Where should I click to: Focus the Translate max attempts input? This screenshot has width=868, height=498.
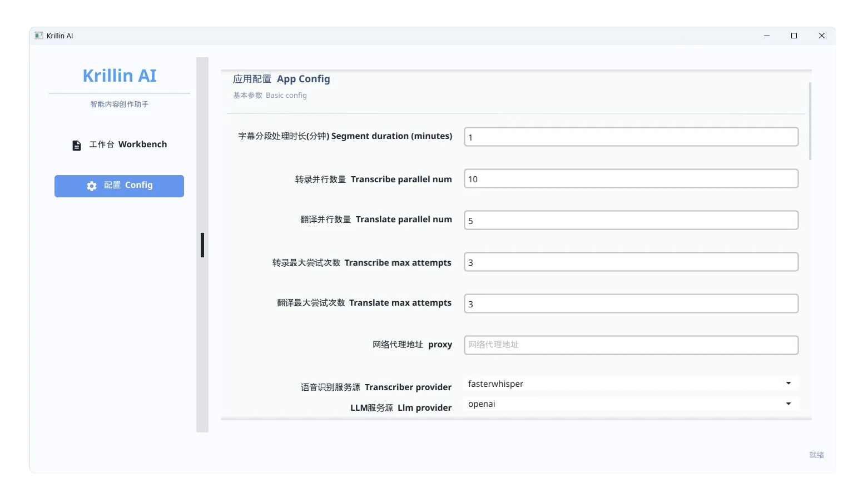coord(631,304)
